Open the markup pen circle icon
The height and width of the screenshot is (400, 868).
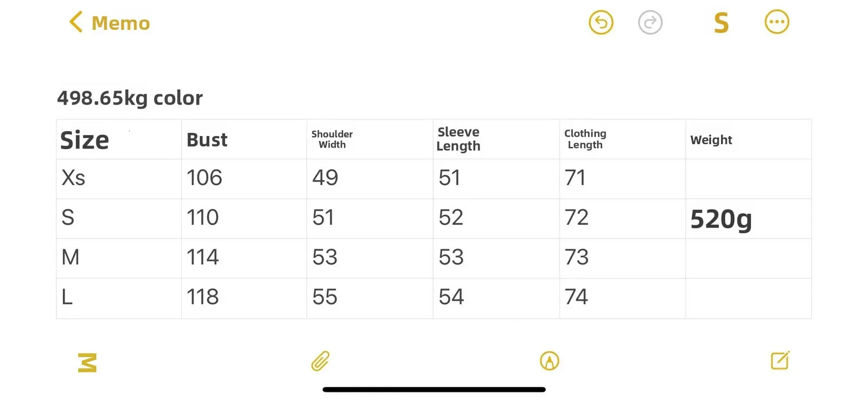[x=550, y=361]
